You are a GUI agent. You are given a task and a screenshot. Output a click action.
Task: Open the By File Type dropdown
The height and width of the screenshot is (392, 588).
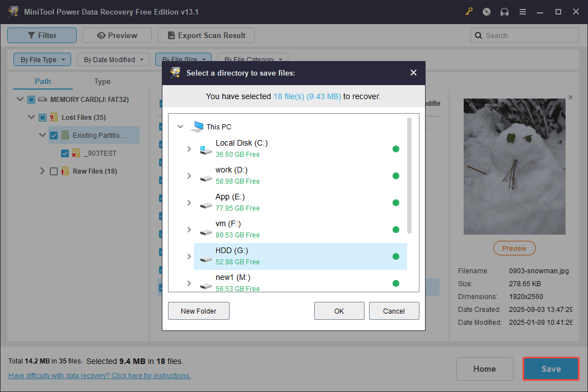(43, 59)
